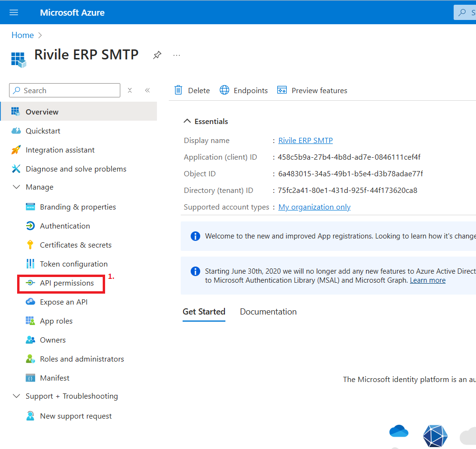
Task: Click the Delete trash icon
Action: [179, 90]
